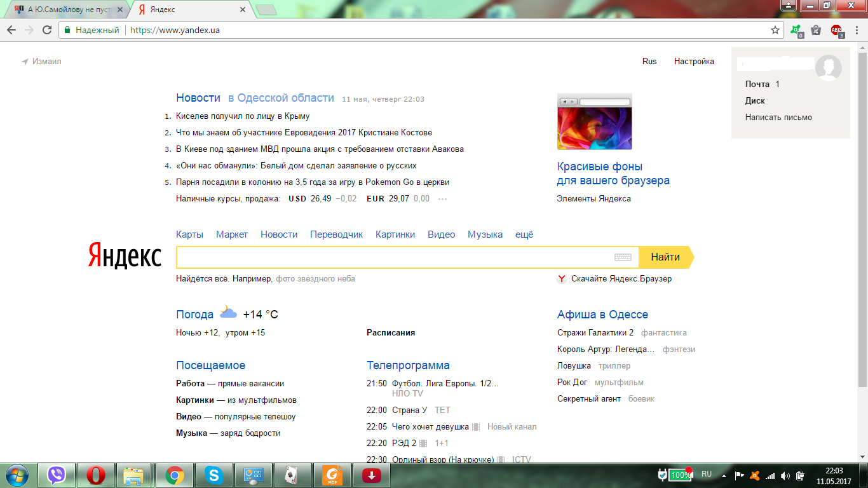Open the 'Работа — прямые вакансии' link
This screenshot has height=488, width=868.
tap(230, 384)
